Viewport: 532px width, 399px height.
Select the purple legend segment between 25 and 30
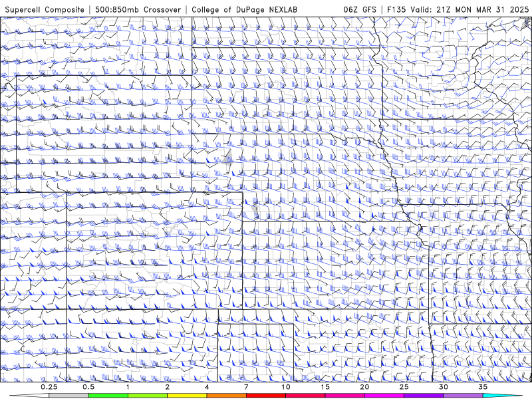click(424, 396)
